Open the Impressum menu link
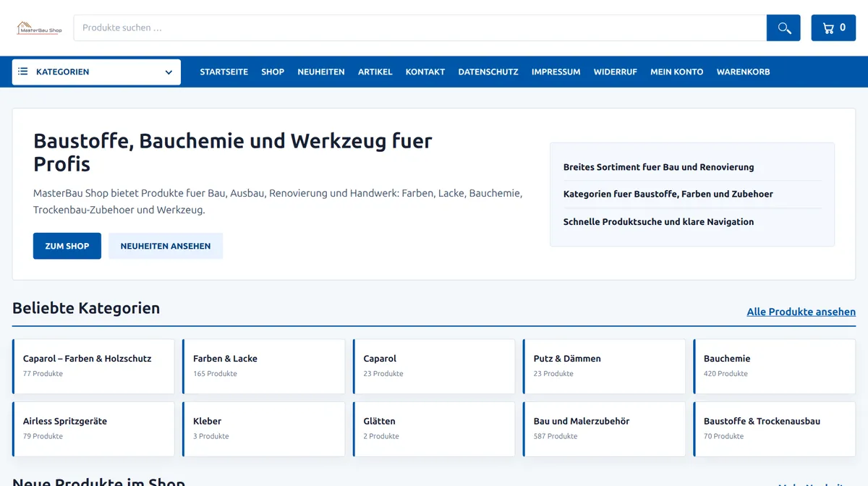The image size is (868, 486). pyautogui.click(x=556, y=72)
